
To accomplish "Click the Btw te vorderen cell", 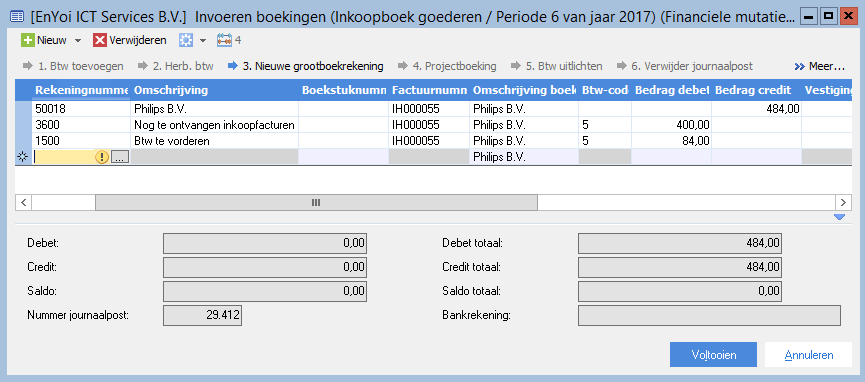I will click(215, 141).
